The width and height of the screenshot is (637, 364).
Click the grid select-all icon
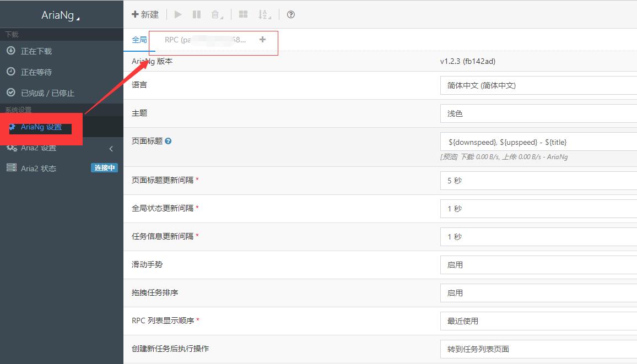[x=243, y=15]
